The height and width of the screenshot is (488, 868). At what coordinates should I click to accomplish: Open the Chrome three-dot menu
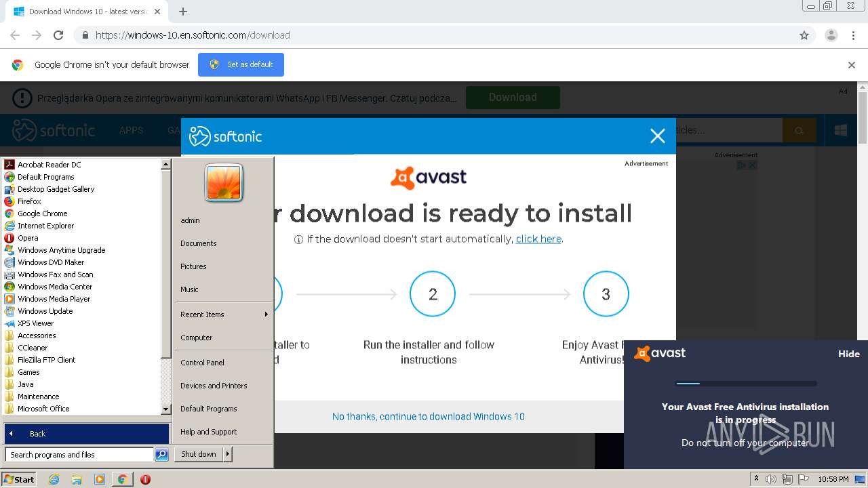coord(853,35)
